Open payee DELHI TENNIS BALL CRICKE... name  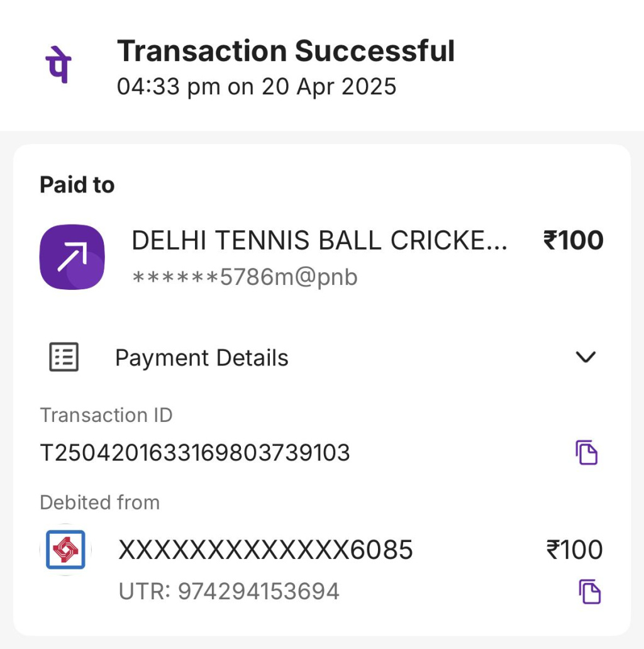pos(319,241)
